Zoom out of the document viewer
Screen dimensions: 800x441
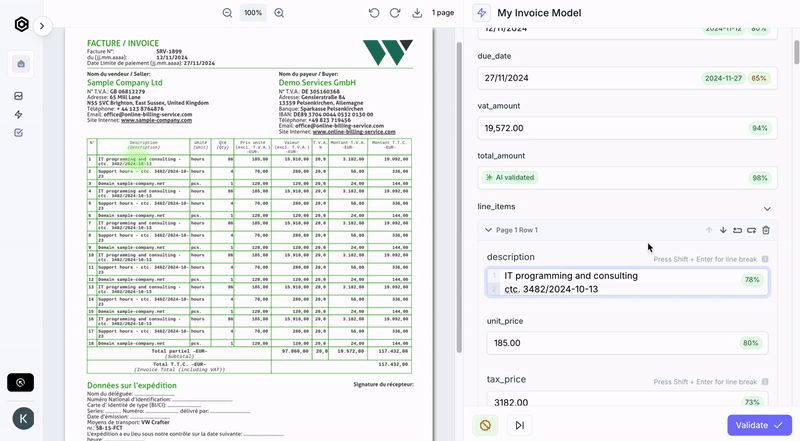click(x=228, y=13)
